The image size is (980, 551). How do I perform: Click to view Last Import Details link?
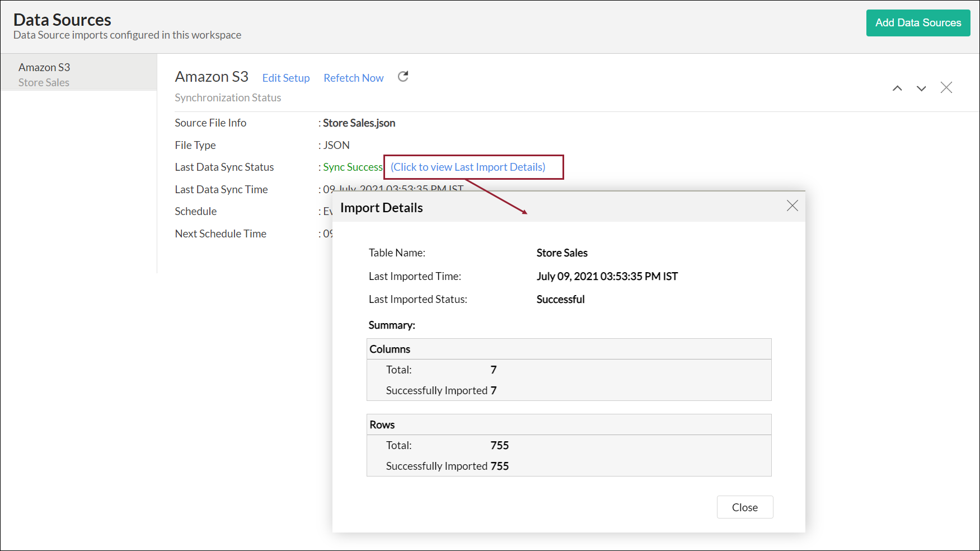click(468, 167)
